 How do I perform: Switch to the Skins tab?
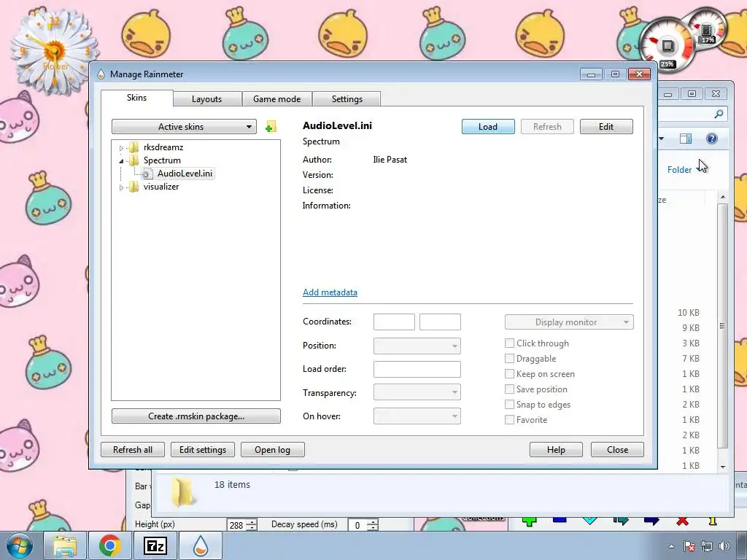pyautogui.click(x=136, y=98)
